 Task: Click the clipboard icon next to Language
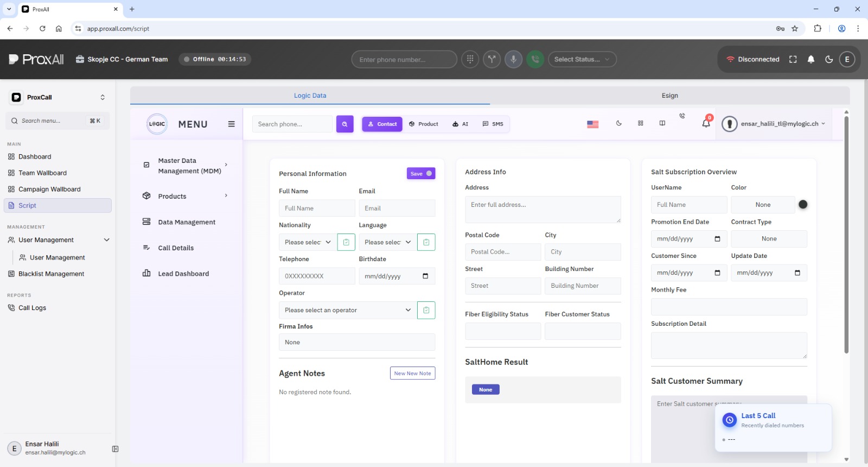click(x=426, y=242)
